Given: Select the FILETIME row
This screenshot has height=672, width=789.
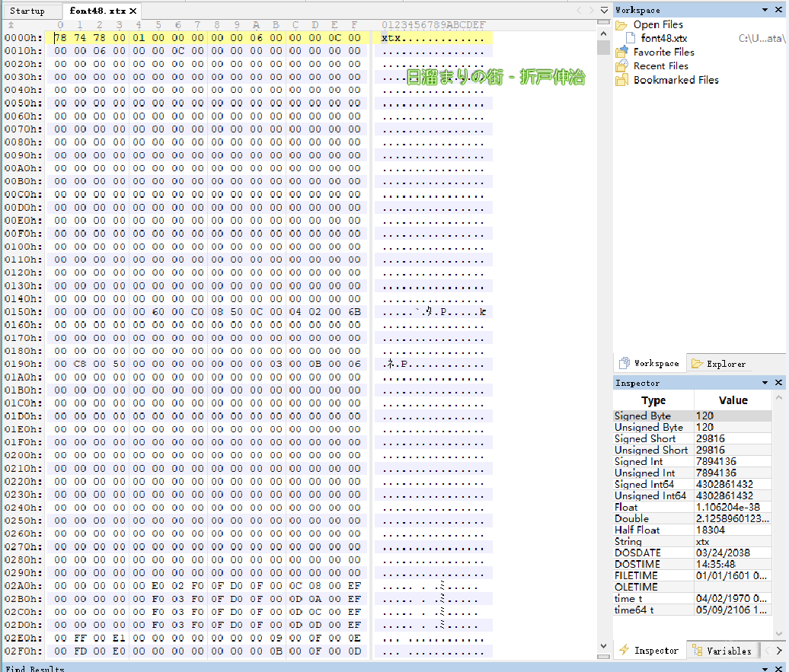Looking at the screenshot, I should pyautogui.click(x=692, y=575).
